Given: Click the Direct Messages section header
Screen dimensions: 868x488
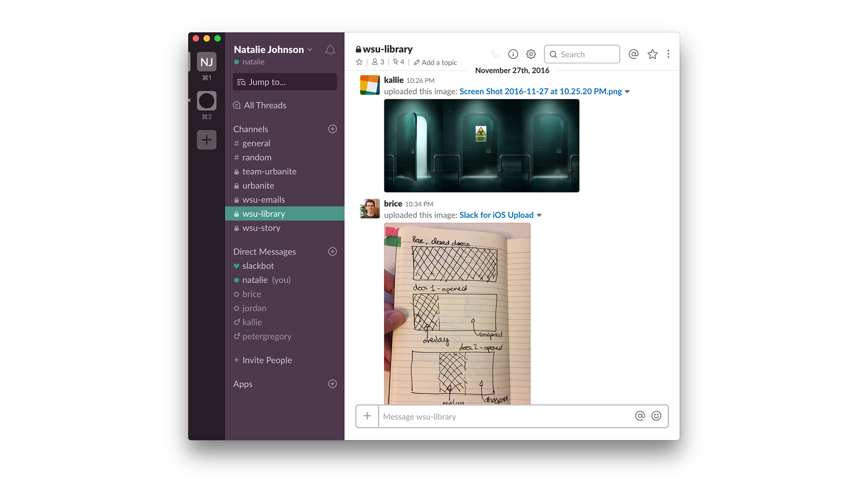Looking at the screenshot, I should pyautogui.click(x=264, y=252).
